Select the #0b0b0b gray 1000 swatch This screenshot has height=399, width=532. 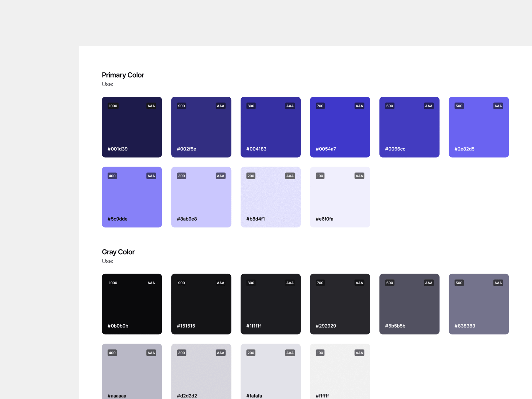coord(132,304)
